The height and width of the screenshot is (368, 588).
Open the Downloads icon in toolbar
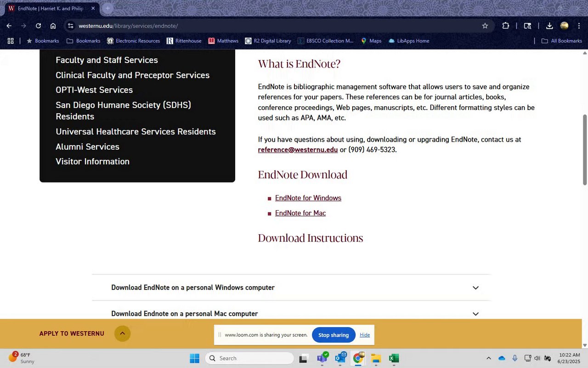click(x=549, y=26)
